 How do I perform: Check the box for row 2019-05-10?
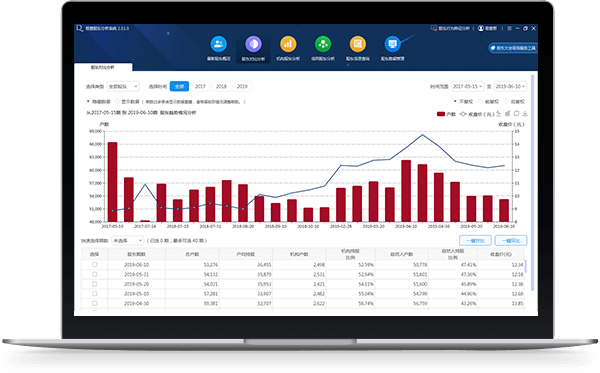[95, 293]
